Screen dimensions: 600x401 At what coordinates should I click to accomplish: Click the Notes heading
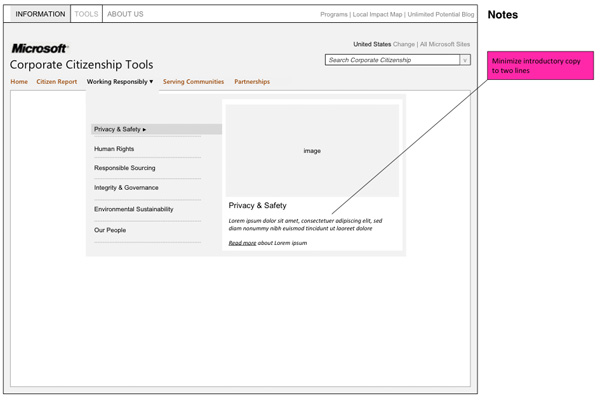tap(502, 15)
